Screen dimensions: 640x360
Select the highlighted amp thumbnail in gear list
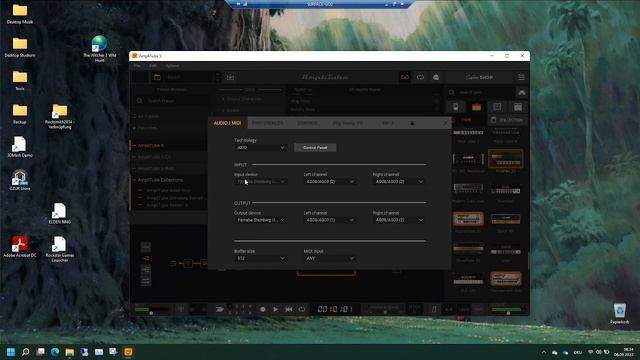point(505,158)
